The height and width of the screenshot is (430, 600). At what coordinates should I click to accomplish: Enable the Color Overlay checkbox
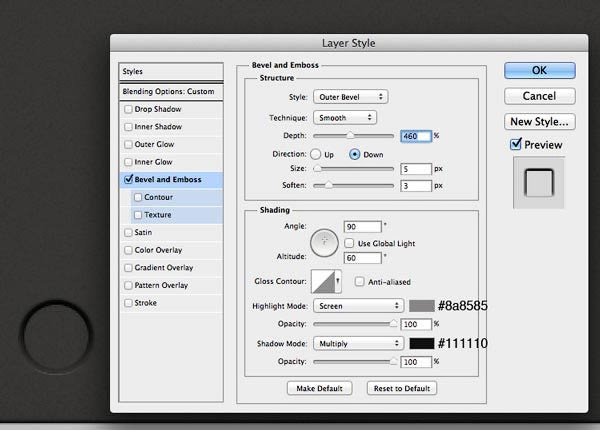point(128,250)
